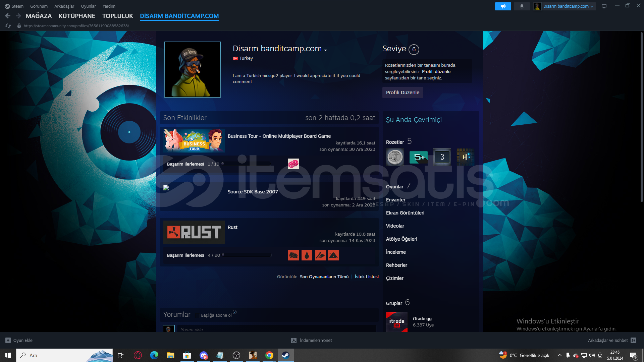The width and height of the screenshot is (644, 362).
Task: Click the profile URL address bar
Action: pyautogui.click(x=76, y=26)
